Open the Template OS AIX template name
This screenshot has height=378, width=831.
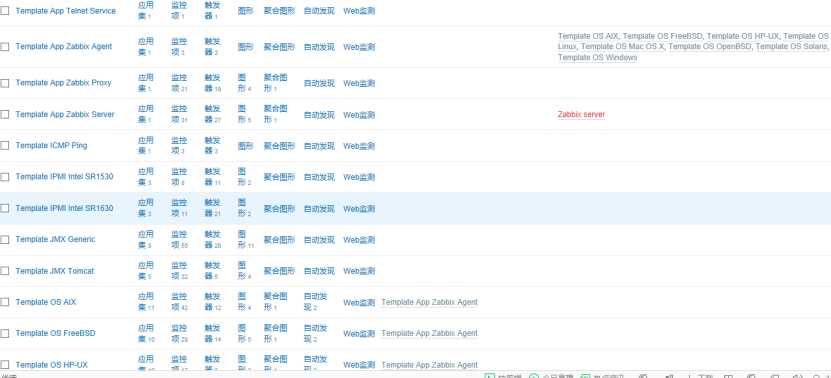[x=46, y=302]
